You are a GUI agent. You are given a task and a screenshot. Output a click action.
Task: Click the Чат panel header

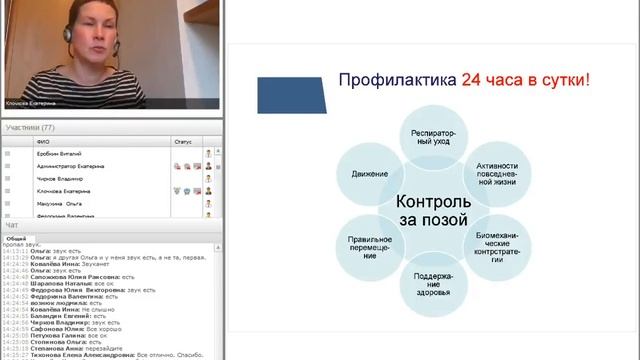point(112,225)
